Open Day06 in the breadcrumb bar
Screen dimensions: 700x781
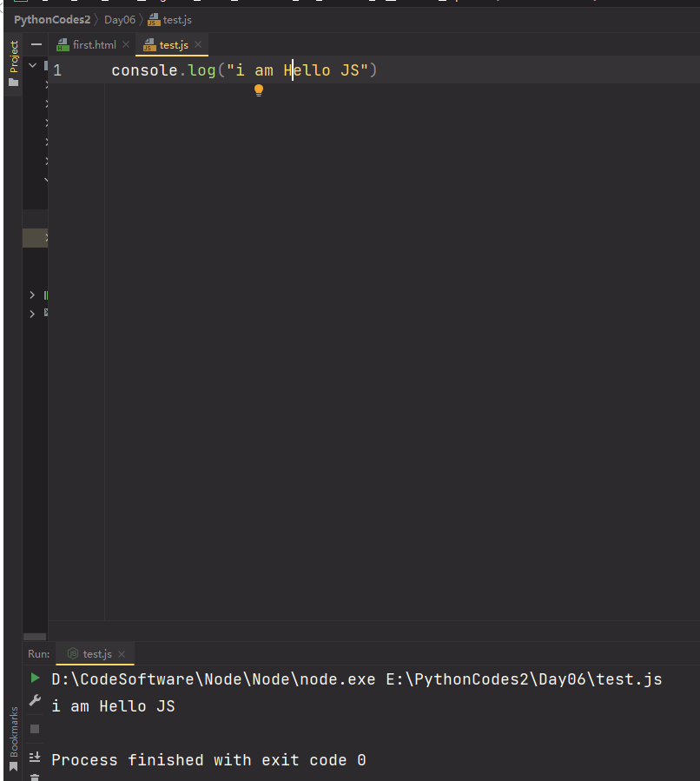(x=119, y=19)
